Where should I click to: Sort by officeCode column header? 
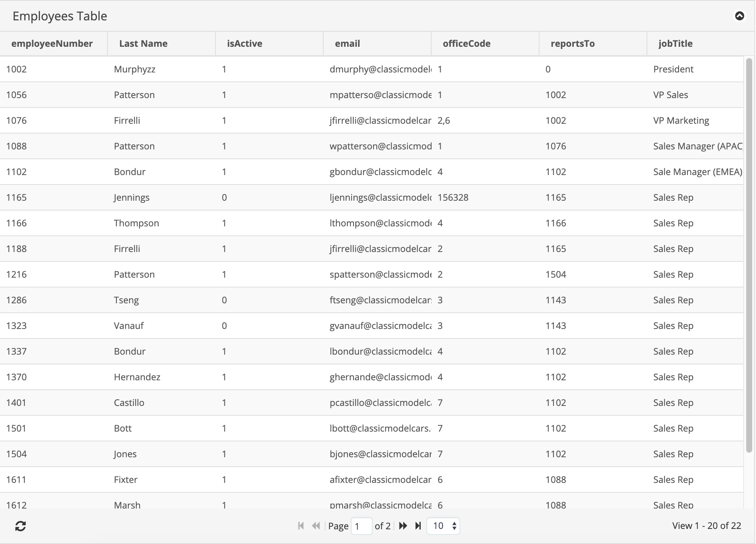coord(467,44)
